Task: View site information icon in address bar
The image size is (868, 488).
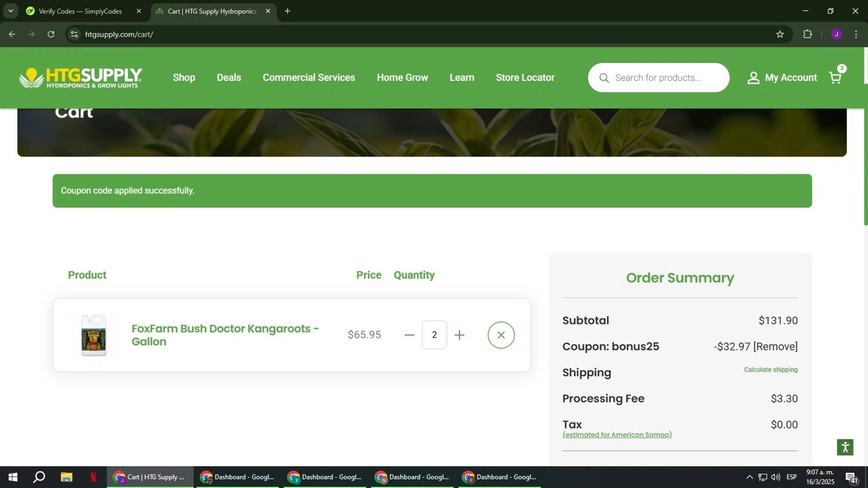Action: tap(74, 35)
